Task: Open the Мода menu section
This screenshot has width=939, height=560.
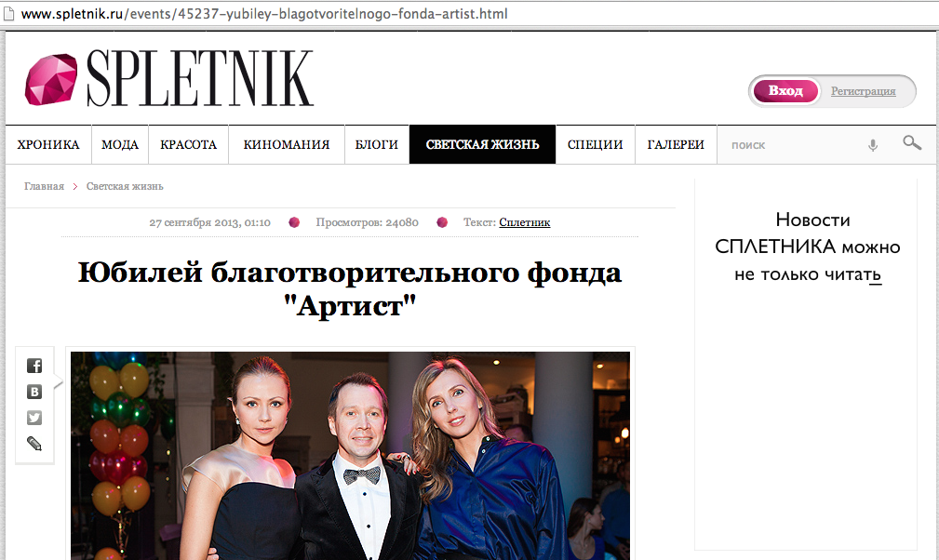Action: point(120,145)
